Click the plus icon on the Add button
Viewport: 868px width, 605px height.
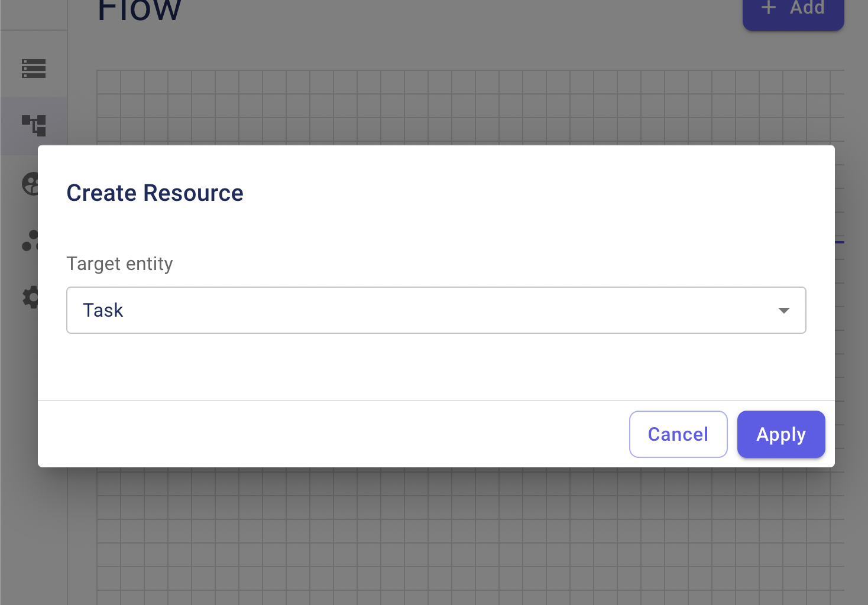tap(768, 8)
